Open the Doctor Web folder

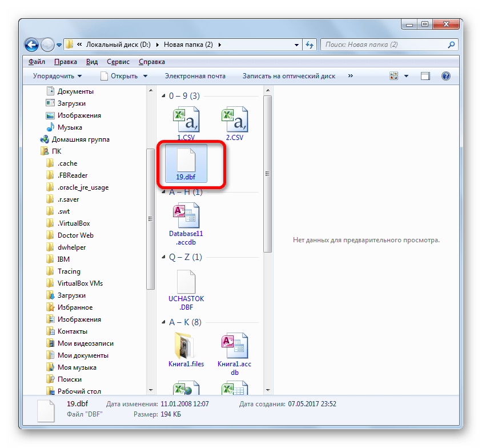(x=70, y=235)
